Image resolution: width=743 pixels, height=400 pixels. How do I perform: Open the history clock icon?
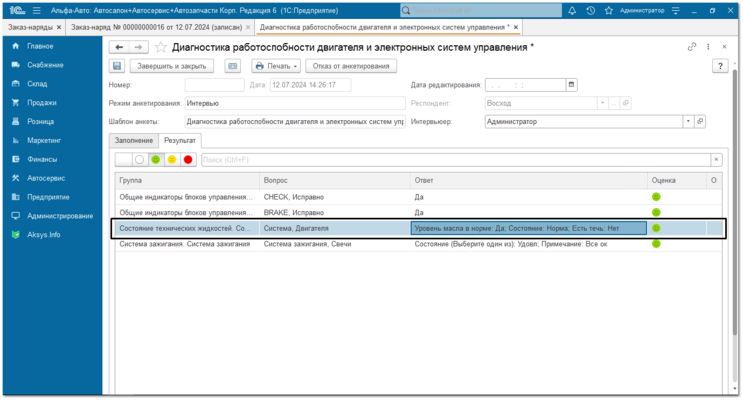click(590, 10)
